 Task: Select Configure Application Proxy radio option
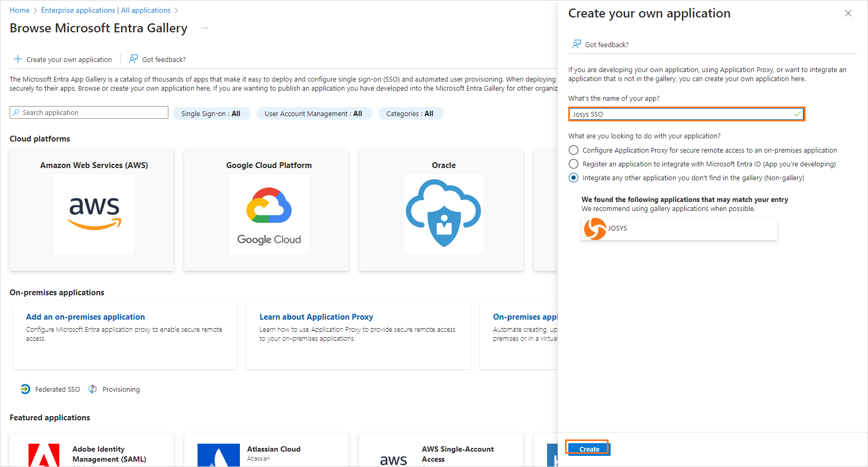coord(574,150)
